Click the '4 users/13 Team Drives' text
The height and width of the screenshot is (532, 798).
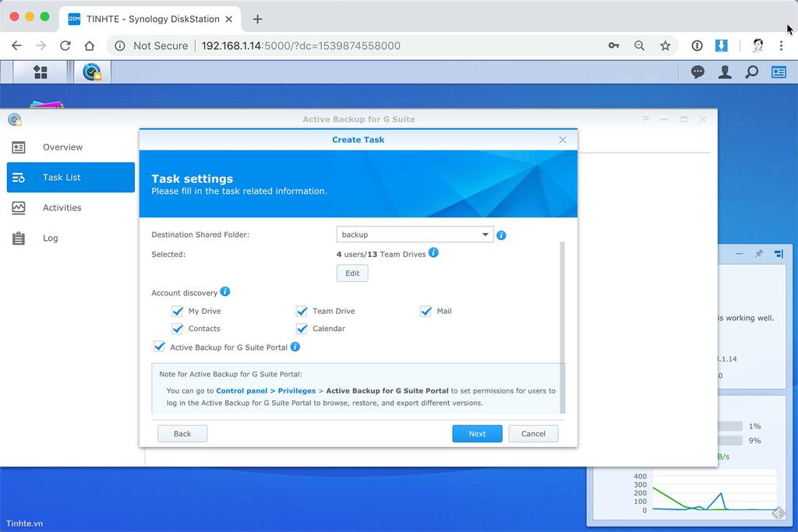(x=381, y=254)
